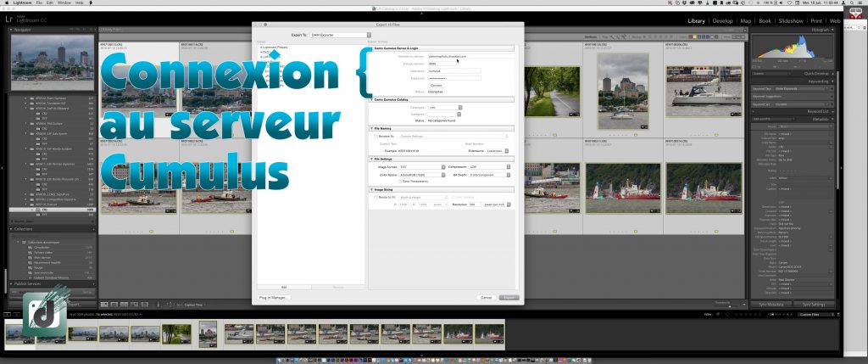
Task: Click the Export button in dialog
Action: [509, 298]
